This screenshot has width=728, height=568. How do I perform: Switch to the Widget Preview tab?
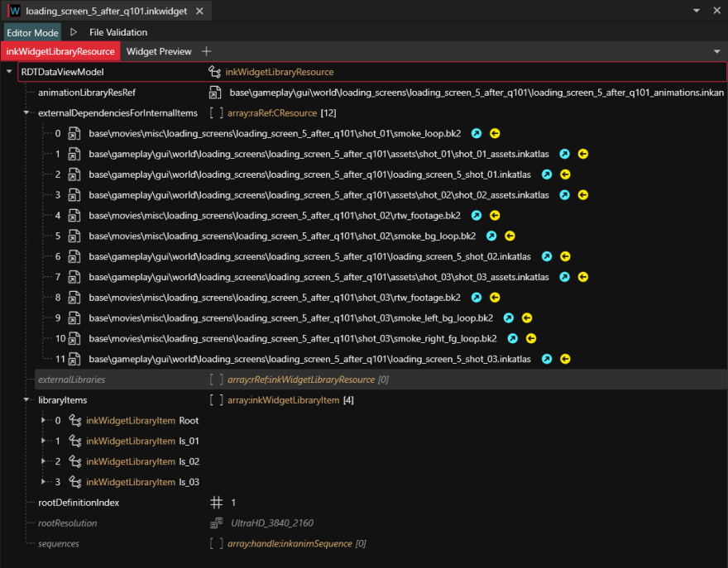pyautogui.click(x=159, y=51)
